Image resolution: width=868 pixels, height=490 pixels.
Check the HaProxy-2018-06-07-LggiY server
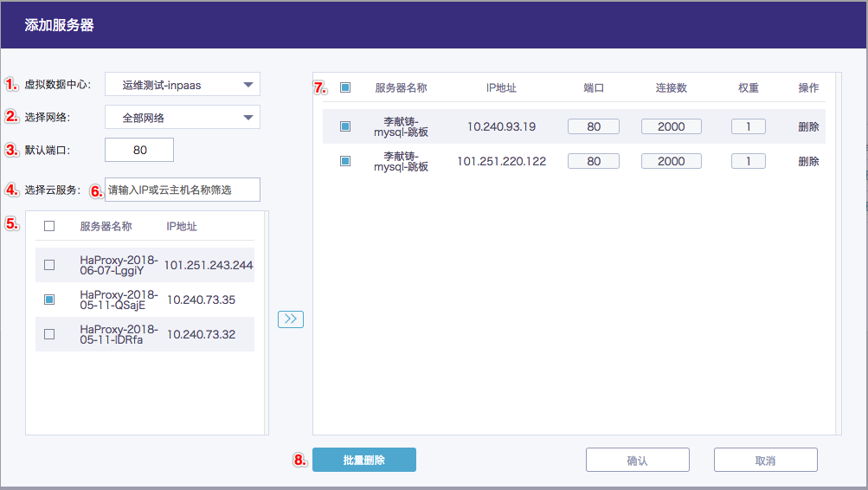coord(49,265)
